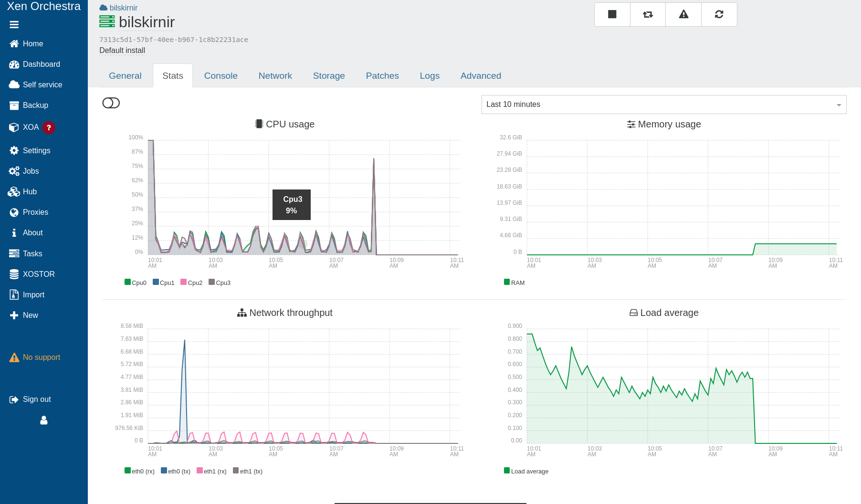Click the Memory usage chart title
Viewport: 861px width, 504px height.
tap(664, 124)
